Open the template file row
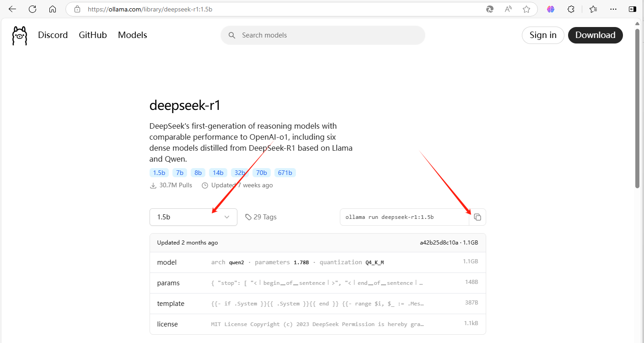 pos(318,304)
